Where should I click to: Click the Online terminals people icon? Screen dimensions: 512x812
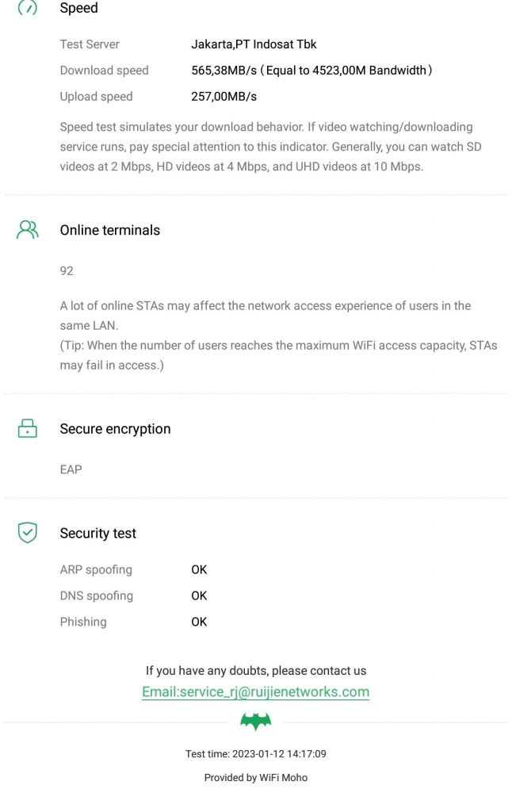[27, 230]
